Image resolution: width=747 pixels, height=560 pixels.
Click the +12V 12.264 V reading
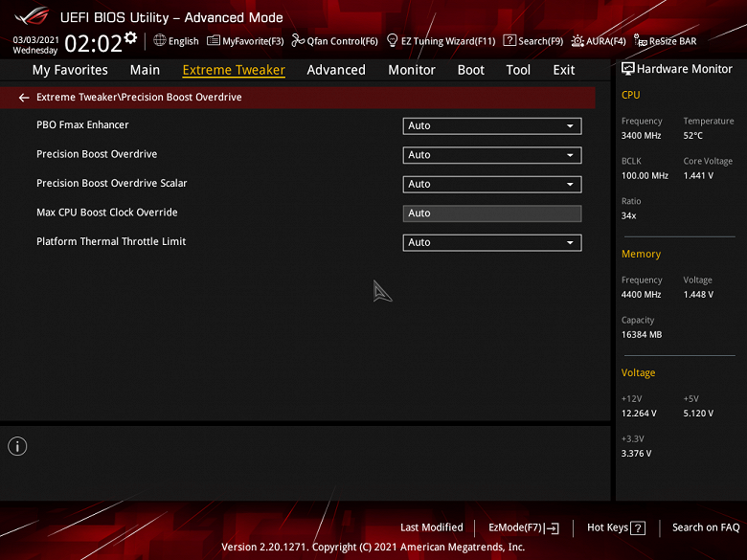(x=639, y=414)
